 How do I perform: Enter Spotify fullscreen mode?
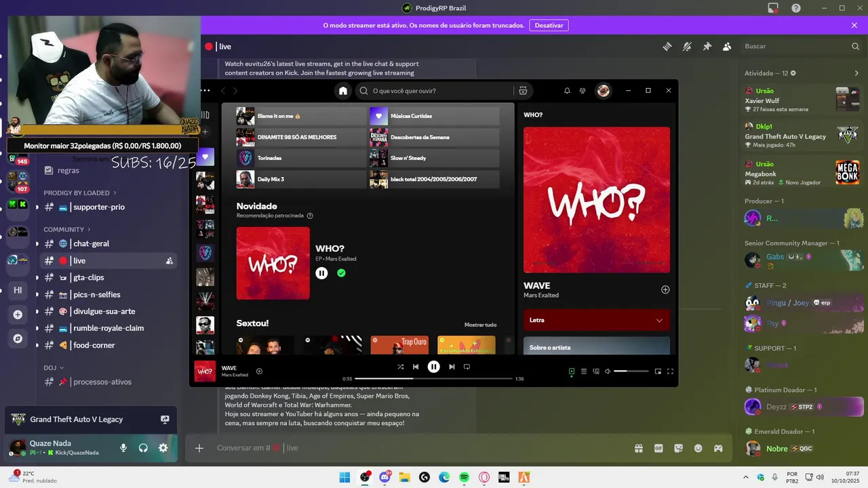click(670, 371)
